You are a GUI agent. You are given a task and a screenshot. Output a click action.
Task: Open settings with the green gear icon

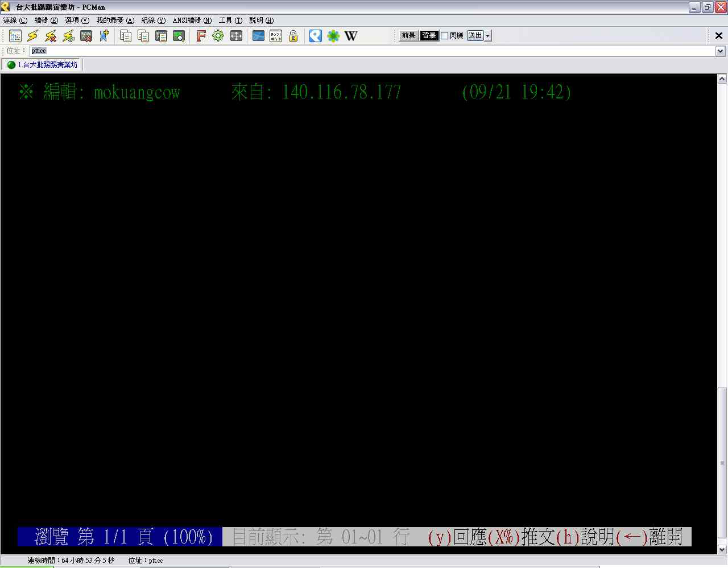click(218, 36)
